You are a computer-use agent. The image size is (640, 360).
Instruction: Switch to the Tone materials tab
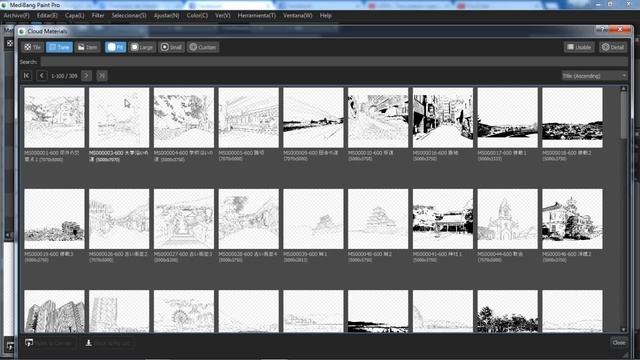coord(59,47)
